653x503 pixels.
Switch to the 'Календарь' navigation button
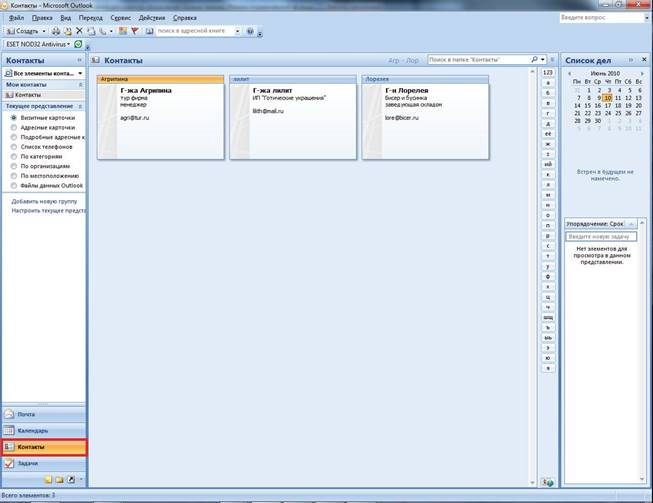pos(43,430)
